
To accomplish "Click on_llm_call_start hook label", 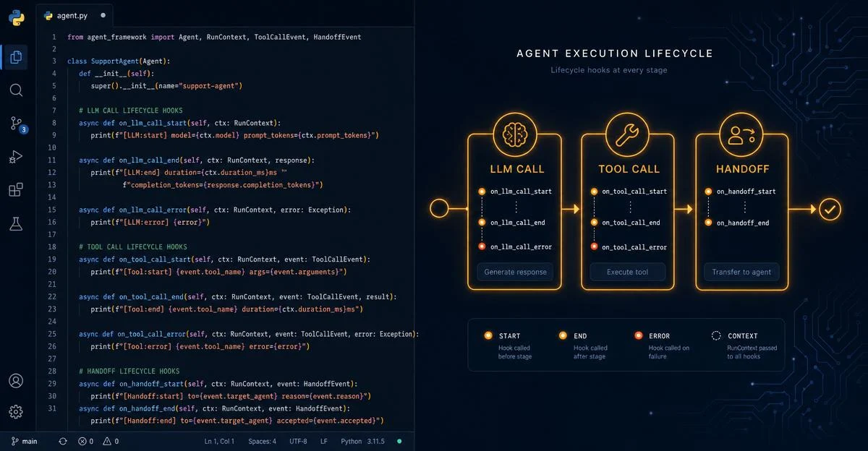I will pos(521,192).
